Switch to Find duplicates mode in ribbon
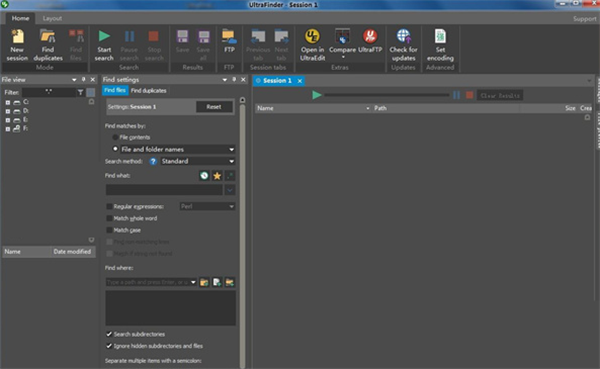 point(48,45)
